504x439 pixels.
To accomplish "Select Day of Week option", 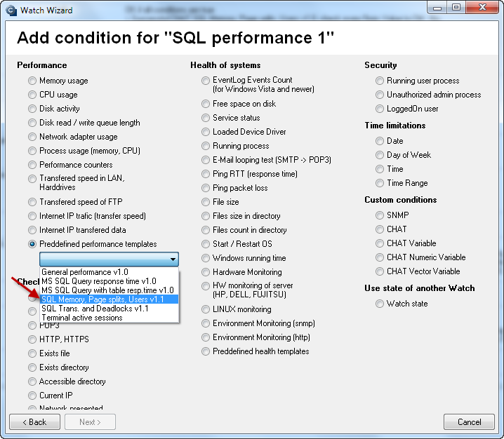I will 380,155.
